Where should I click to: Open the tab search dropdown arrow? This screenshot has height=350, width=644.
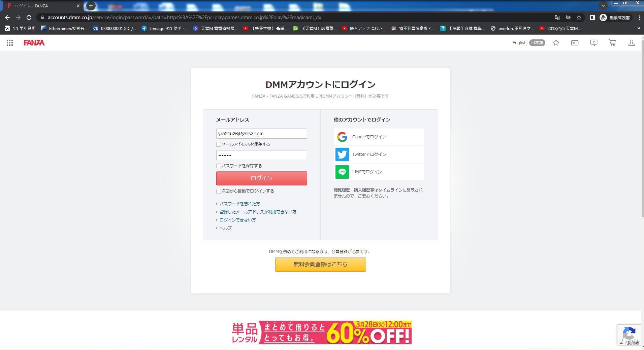tap(603, 5)
